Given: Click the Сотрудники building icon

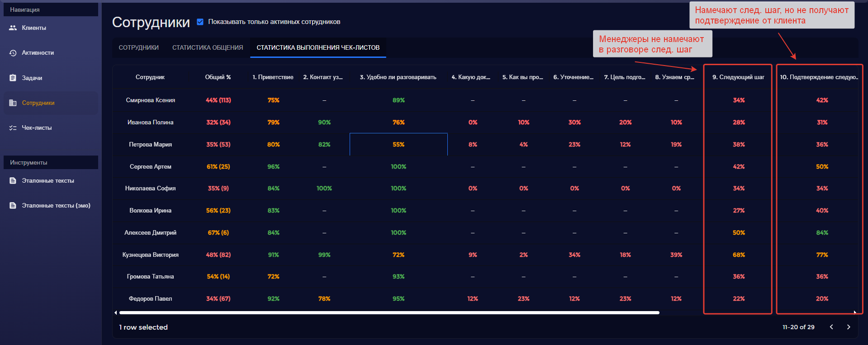Looking at the screenshot, I should [x=13, y=103].
